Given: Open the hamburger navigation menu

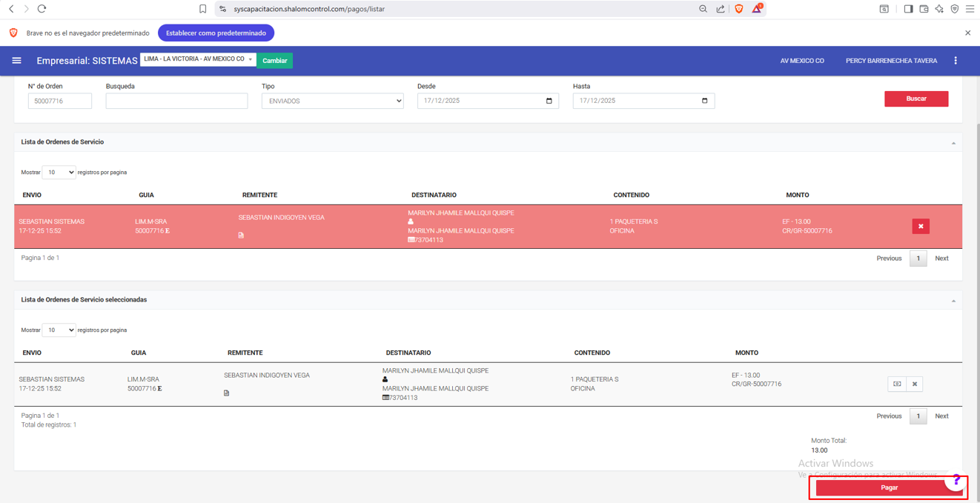Looking at the screenshot, I should coord(16,61).
